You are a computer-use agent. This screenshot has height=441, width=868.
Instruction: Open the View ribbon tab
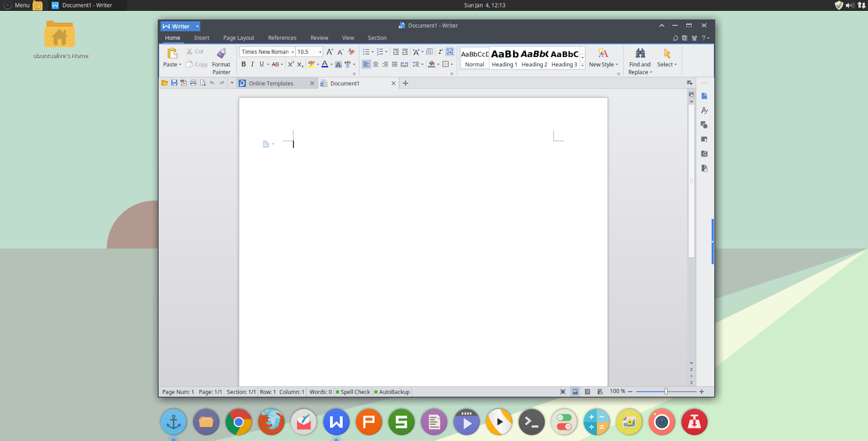click(348, 38)
